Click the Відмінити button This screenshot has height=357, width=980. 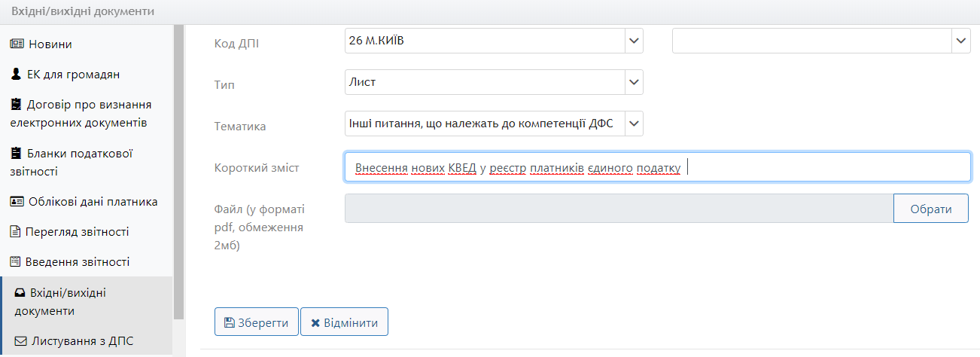coord(344,322)
